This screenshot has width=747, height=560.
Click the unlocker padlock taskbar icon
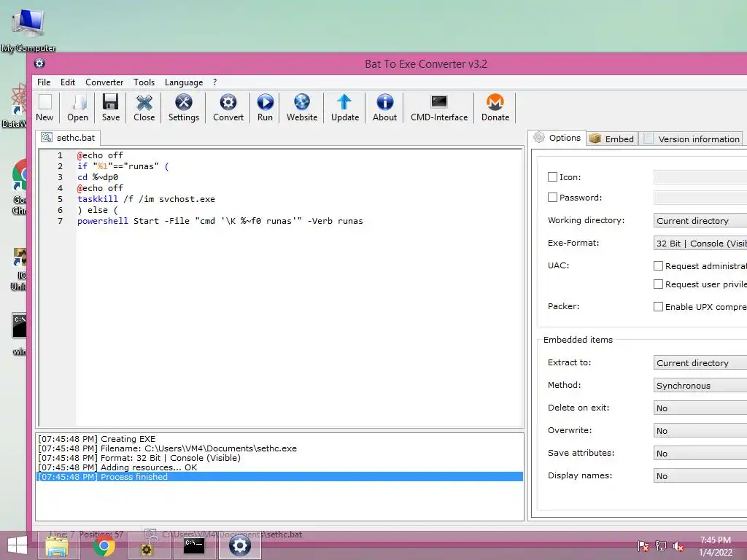click(149, 545)
